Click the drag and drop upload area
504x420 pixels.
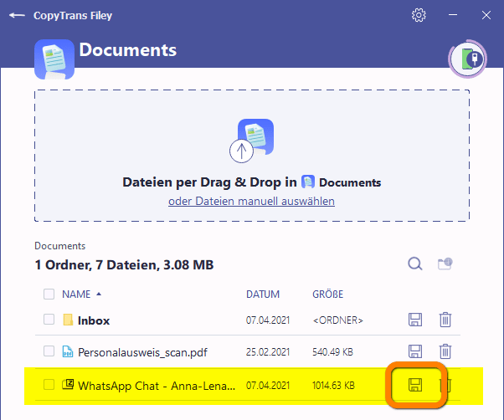coord(252,156)
